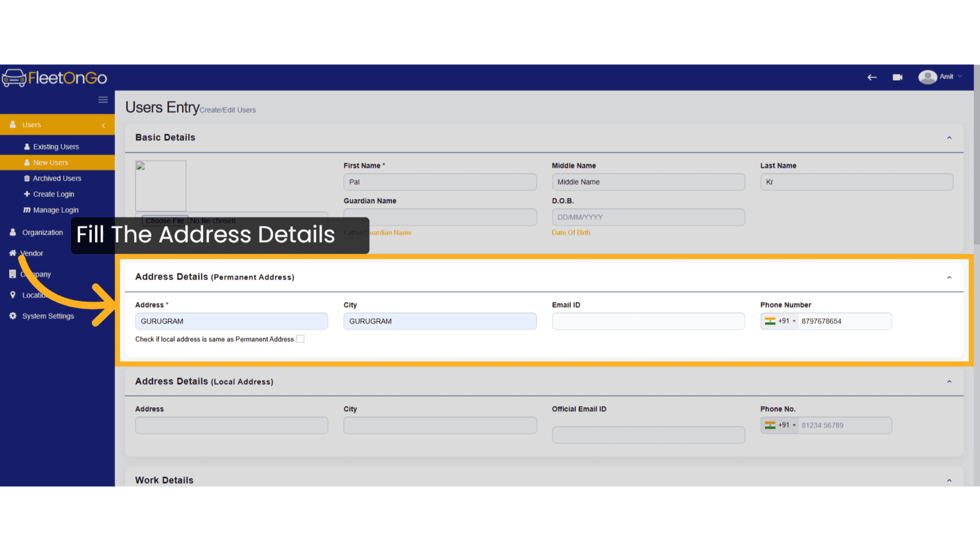Click the Guardian Name field
The height and width of the screenshot is (551, 980).
click(x=440, y=217)
